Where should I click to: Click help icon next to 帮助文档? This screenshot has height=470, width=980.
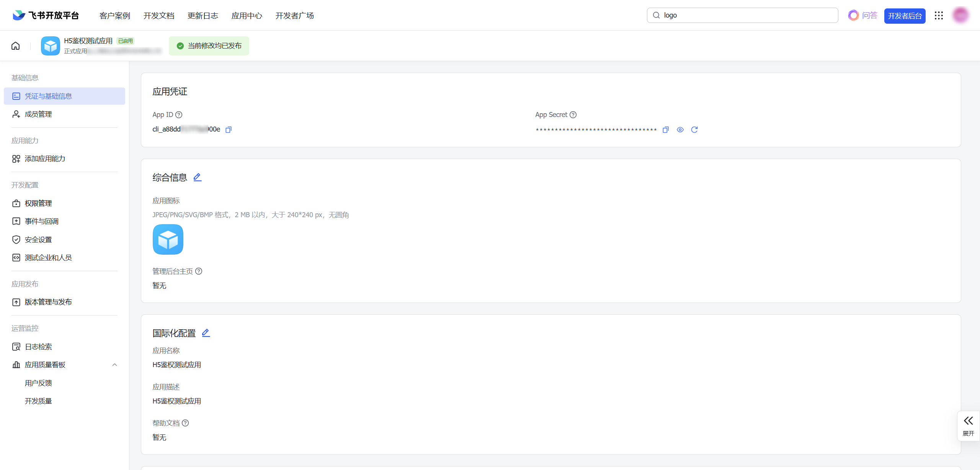point(185,423)
